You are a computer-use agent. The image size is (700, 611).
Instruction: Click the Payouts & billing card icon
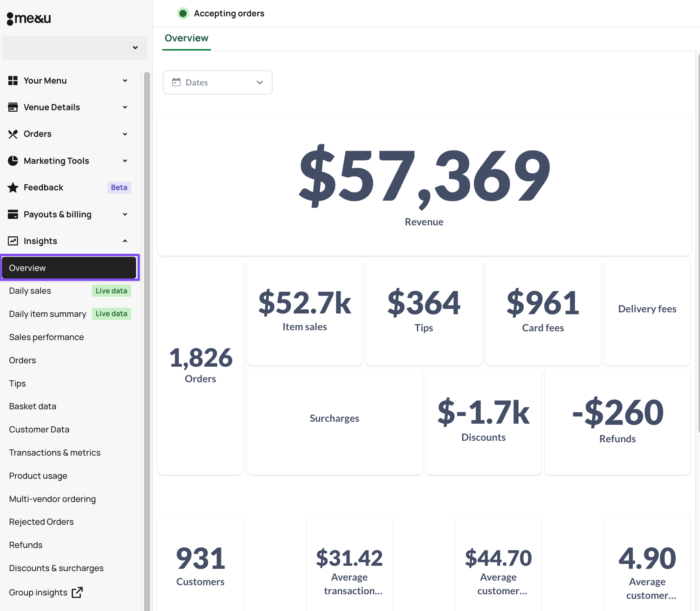(x=13, y=214)
